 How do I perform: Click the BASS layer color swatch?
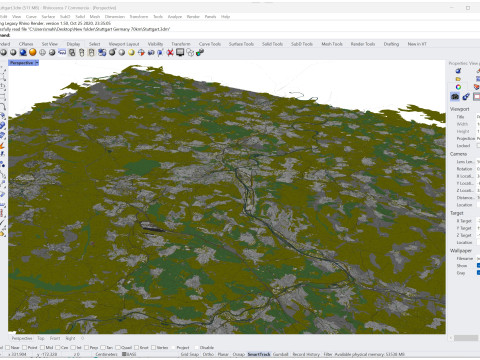tap(124, 354)
